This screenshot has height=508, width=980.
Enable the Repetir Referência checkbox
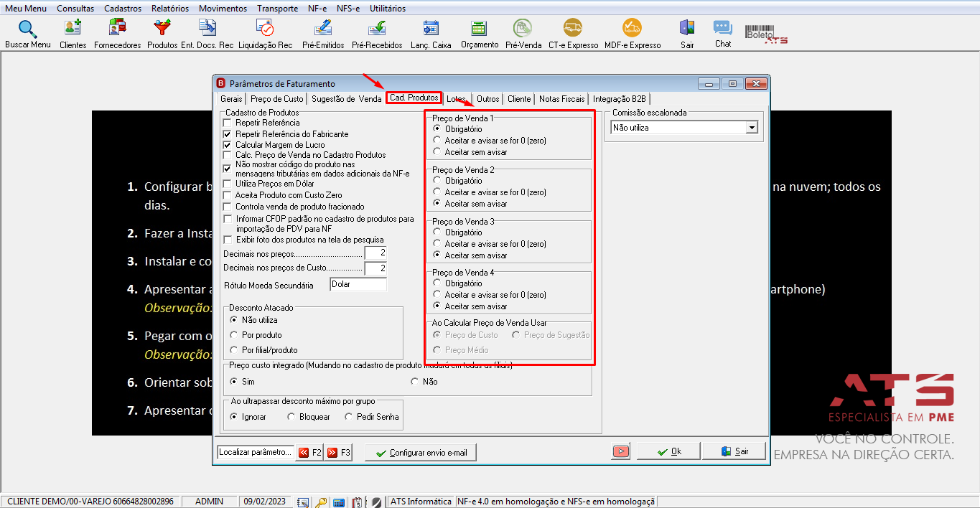(x=228, y=123)
